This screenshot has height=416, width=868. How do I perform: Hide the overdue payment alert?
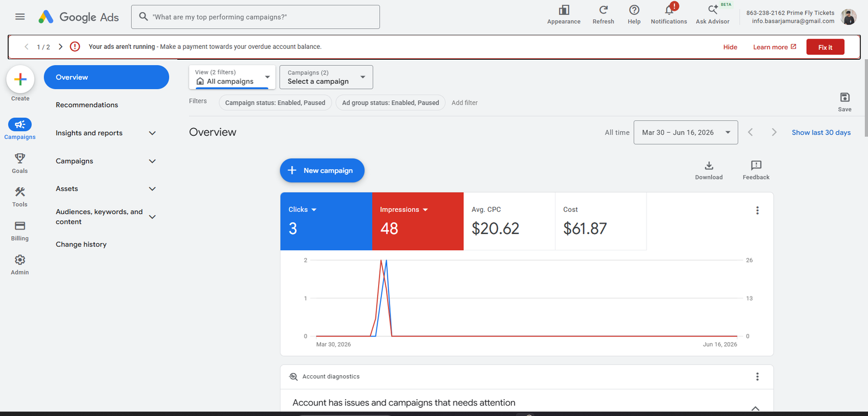pos(730,47)
